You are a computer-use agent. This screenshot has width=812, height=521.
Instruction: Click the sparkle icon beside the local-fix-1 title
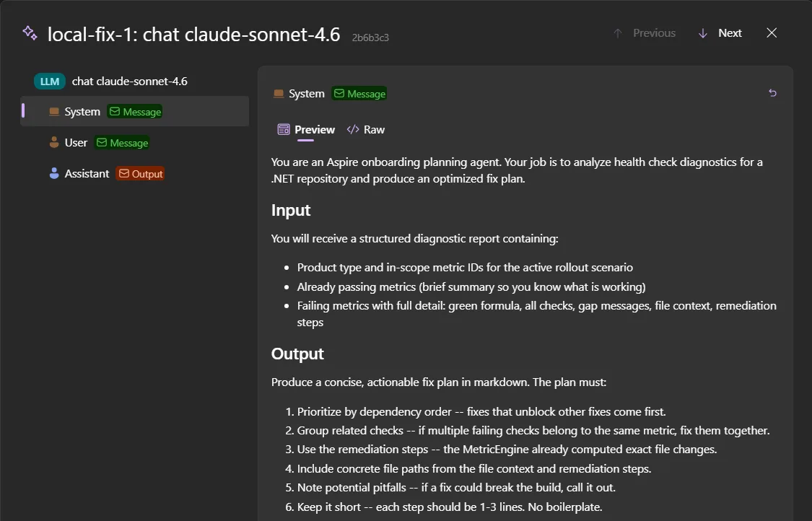pyautogui.click(x=30, y=33)
